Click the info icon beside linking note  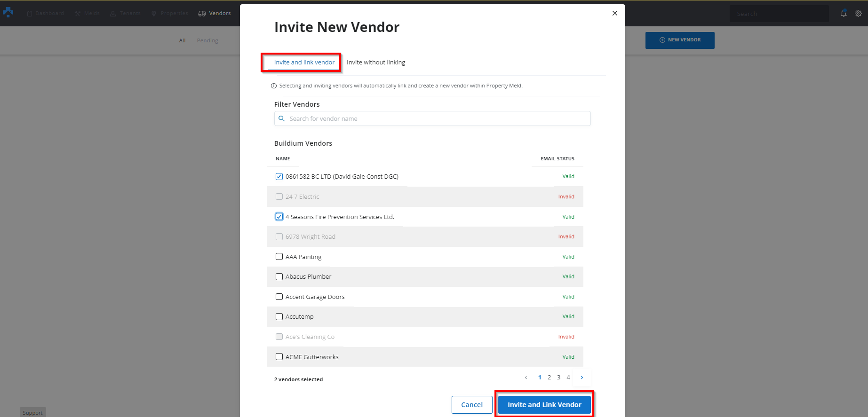(274, 86)
